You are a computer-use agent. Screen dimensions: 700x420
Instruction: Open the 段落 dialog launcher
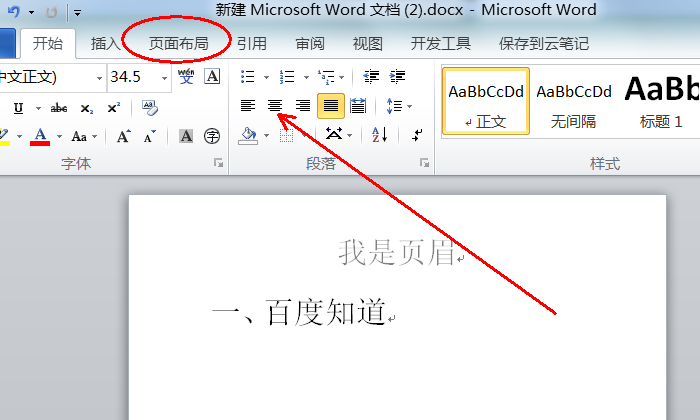[424, 163]
